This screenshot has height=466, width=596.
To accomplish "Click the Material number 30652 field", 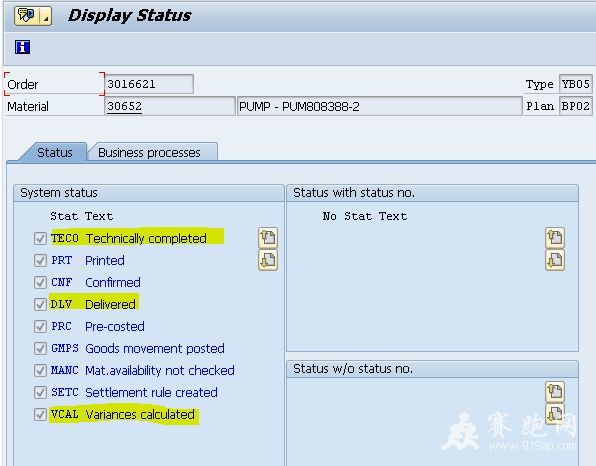I will click(x=170, y=106).
